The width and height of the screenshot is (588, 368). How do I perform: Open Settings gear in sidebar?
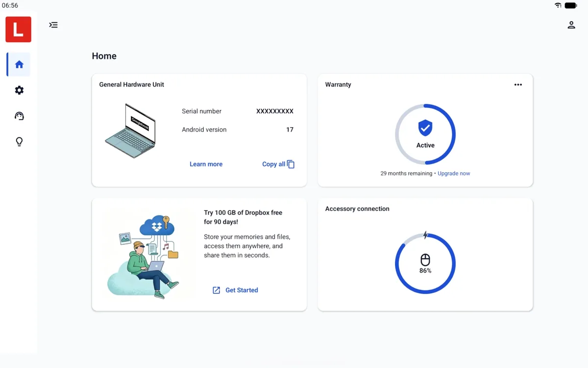point(19,90)
